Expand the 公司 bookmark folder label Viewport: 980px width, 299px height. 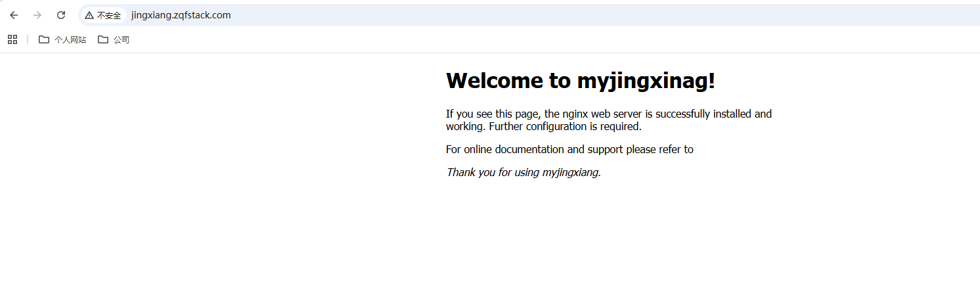(121, 39)
